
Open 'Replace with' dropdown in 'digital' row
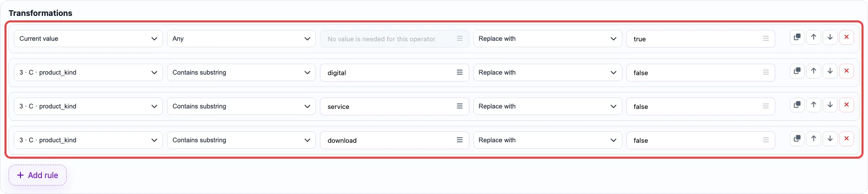point(548,73)
